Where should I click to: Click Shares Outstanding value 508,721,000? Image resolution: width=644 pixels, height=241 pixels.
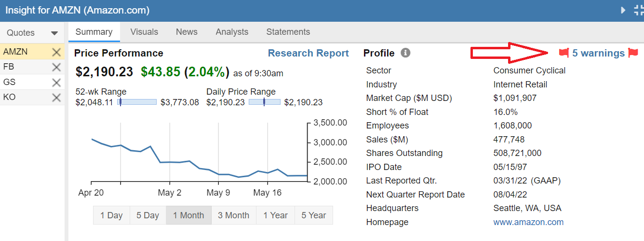tap(517, 153)
